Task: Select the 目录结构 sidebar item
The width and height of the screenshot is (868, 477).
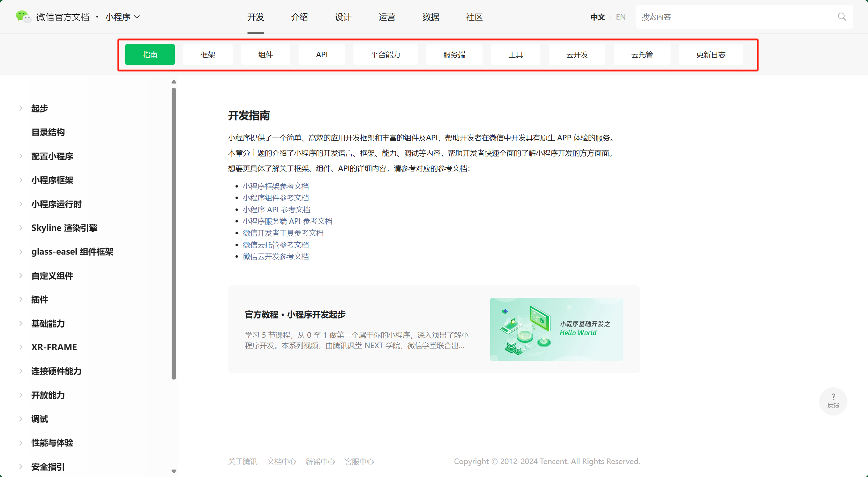Action: pos(48,132)
